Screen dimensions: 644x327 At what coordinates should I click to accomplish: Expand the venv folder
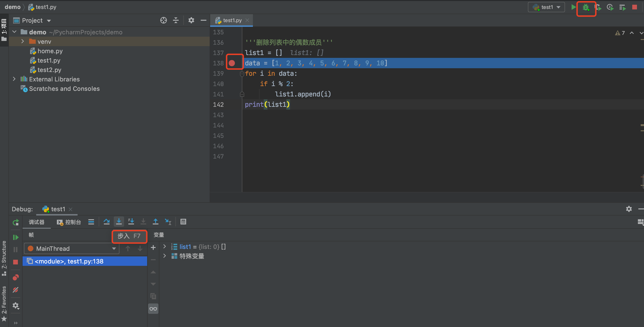click(x=23, y=42)
